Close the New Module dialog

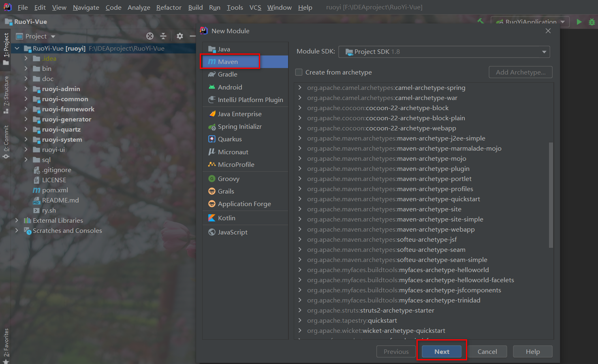click(548, 31)
